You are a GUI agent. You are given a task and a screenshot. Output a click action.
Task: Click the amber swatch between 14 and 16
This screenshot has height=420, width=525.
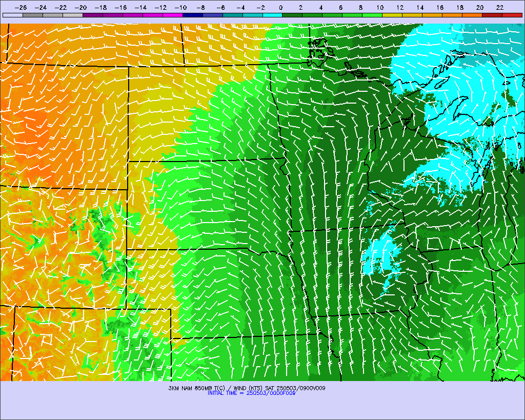(x=432, y=15)
